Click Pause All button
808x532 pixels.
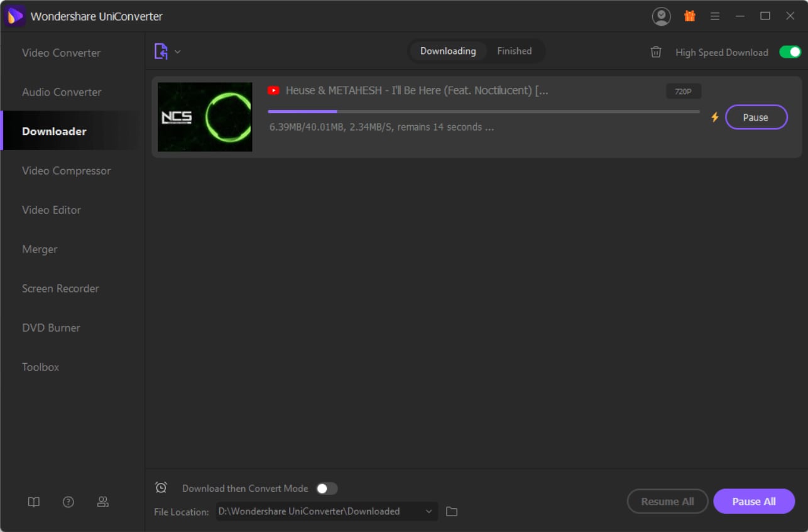click(754, 501)
